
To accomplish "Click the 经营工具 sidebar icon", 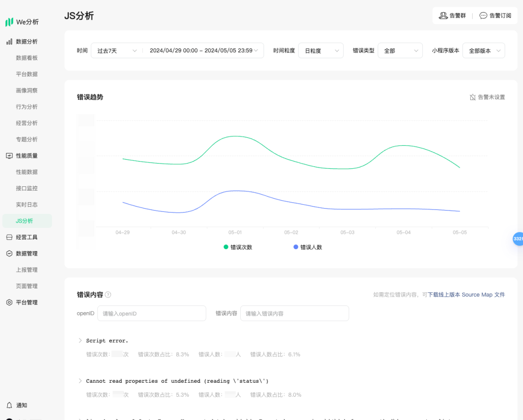I will pos(9,237).
